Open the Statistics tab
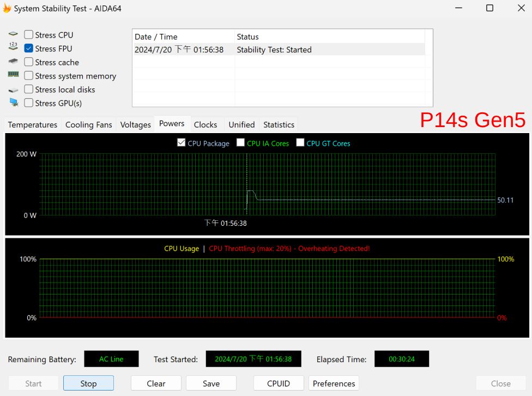The image size is (532, 396). coord(279,125)
